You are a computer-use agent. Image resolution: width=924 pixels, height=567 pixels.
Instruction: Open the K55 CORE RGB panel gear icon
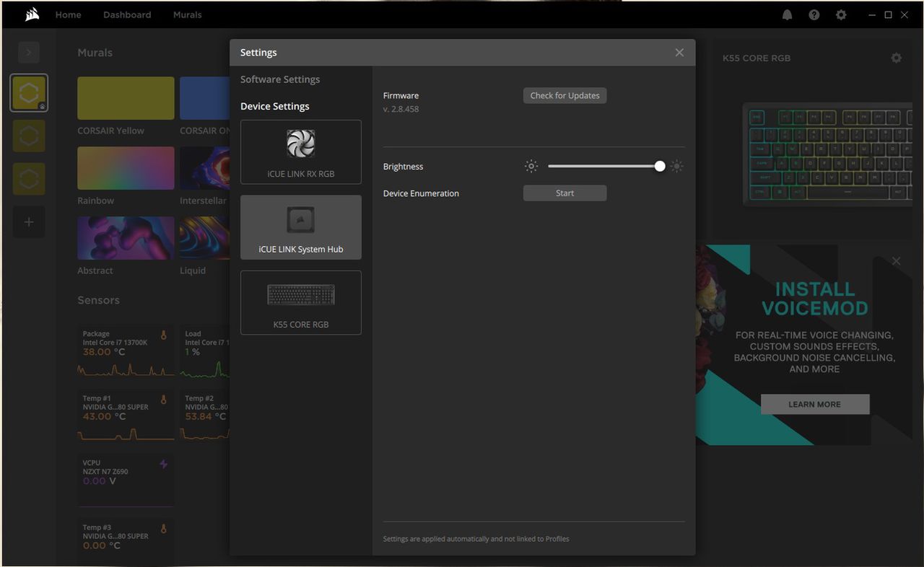(897, 58)
